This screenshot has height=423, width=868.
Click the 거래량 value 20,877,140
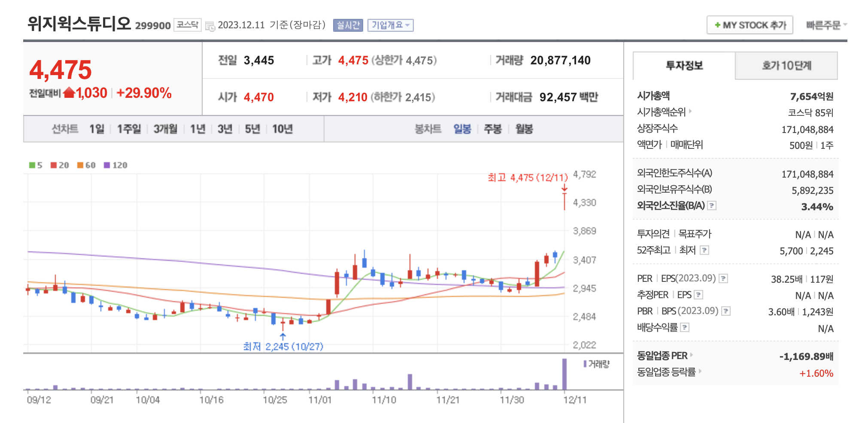pos(560,60)
